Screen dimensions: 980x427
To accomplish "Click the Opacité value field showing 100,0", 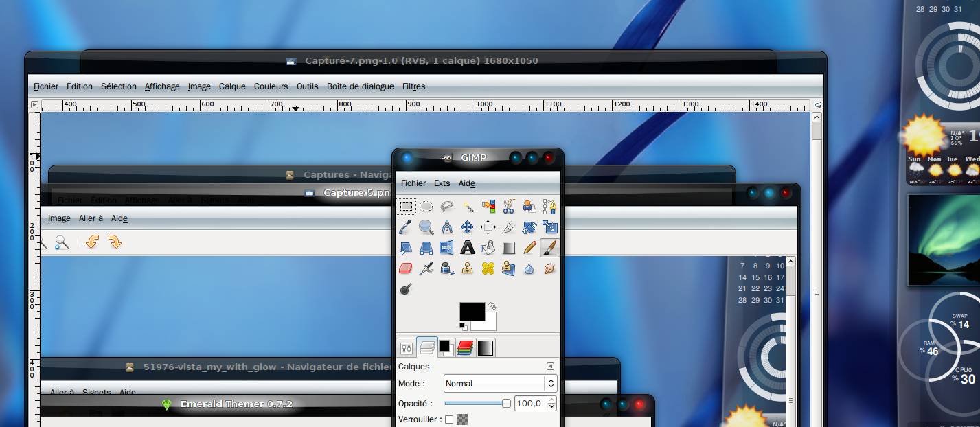I will (530, 404).
